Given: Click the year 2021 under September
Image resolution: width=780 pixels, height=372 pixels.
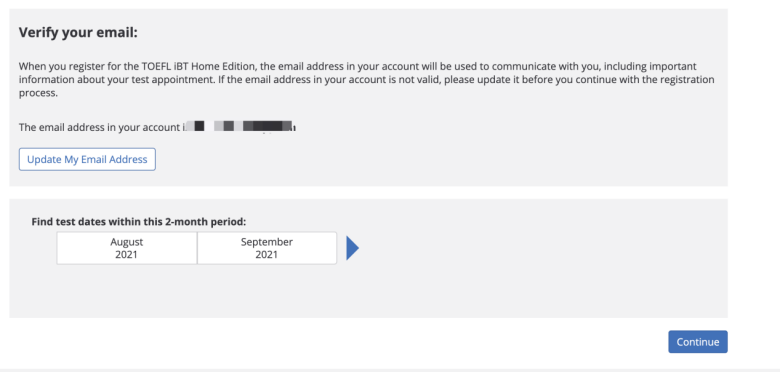Looking at the screenshot, I should [x=267, y=255].
